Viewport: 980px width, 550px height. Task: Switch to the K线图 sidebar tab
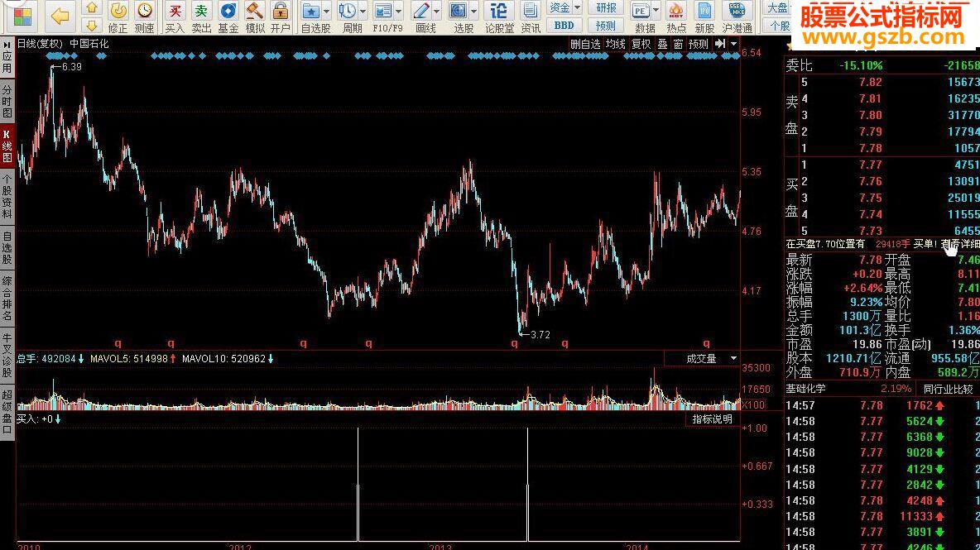(7, 146)
